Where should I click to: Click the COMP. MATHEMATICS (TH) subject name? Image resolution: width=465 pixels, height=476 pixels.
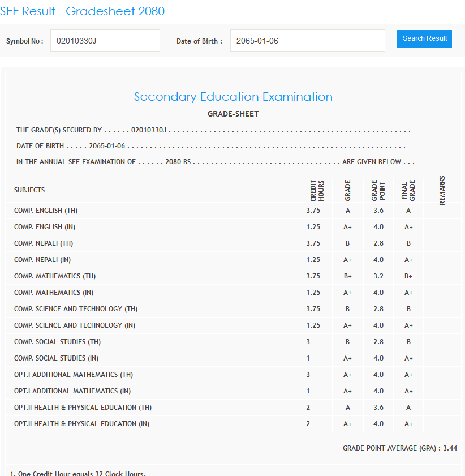(55, 276)
